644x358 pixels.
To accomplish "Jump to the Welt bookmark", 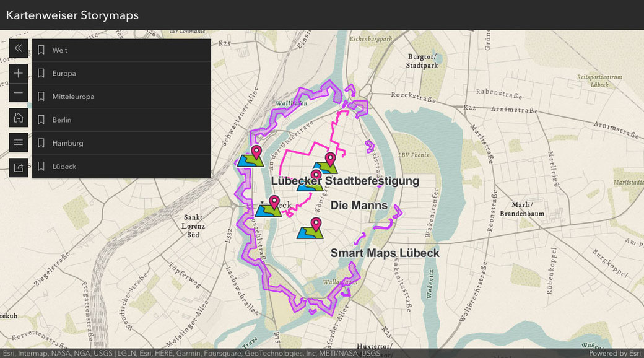I will (x=121, y=50).
